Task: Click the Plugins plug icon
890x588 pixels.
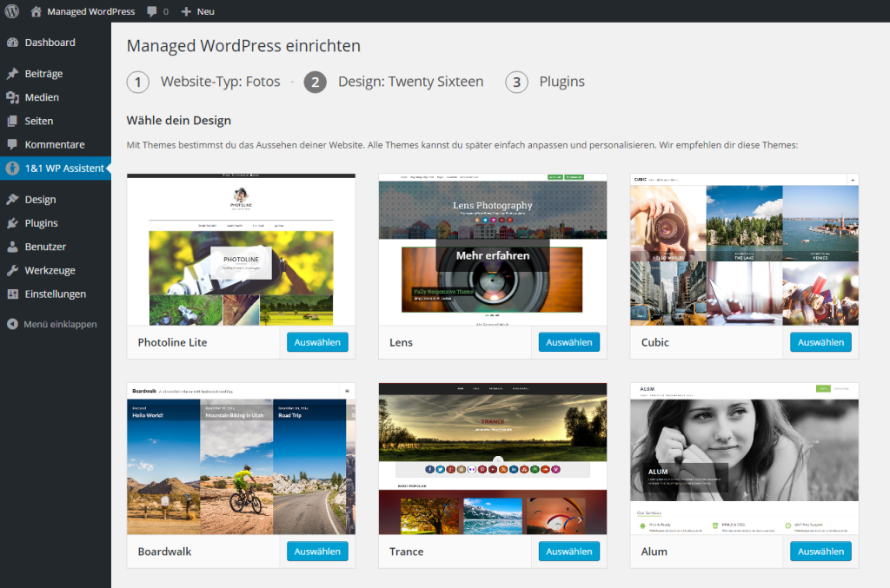Action: tap(12, 223)
